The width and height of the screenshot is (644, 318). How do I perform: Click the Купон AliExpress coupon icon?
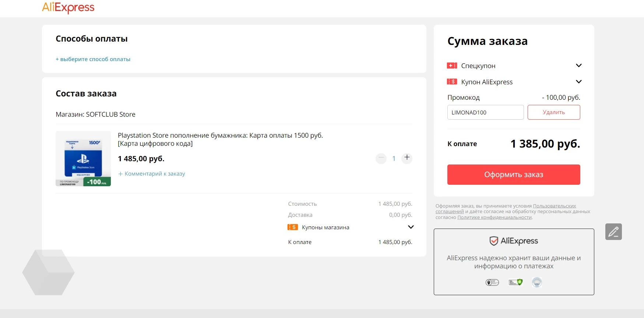tap(452, 82)
